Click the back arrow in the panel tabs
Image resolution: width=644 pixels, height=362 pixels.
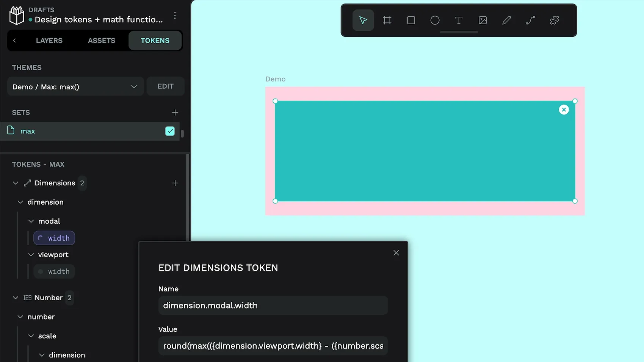[14, 41]
